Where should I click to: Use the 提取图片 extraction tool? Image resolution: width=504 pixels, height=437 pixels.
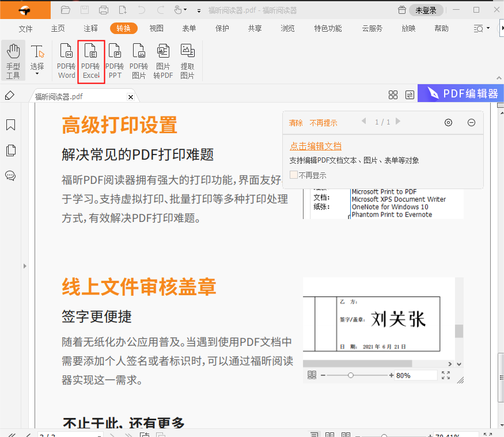coord(187,60)
